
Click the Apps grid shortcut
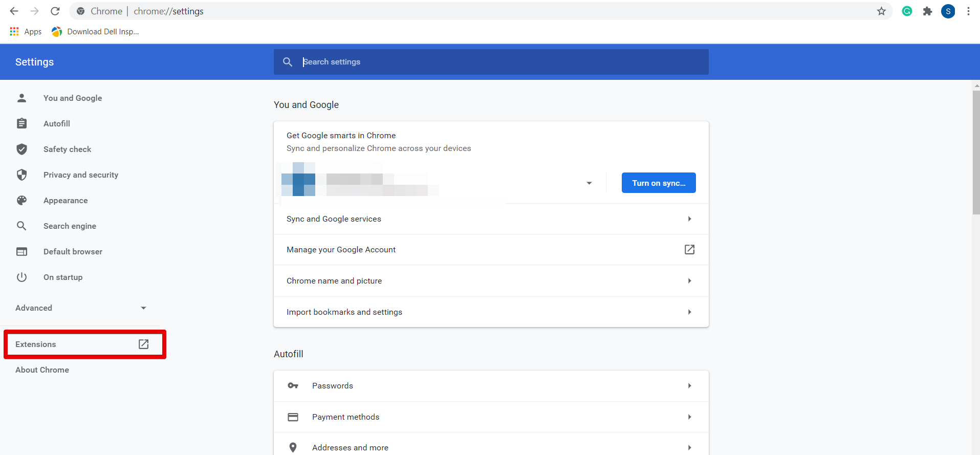(x=26, y=32)
